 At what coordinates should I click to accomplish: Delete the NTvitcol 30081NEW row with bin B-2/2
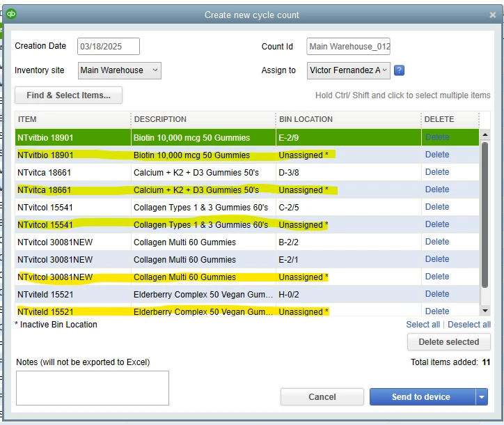point(436,242)
